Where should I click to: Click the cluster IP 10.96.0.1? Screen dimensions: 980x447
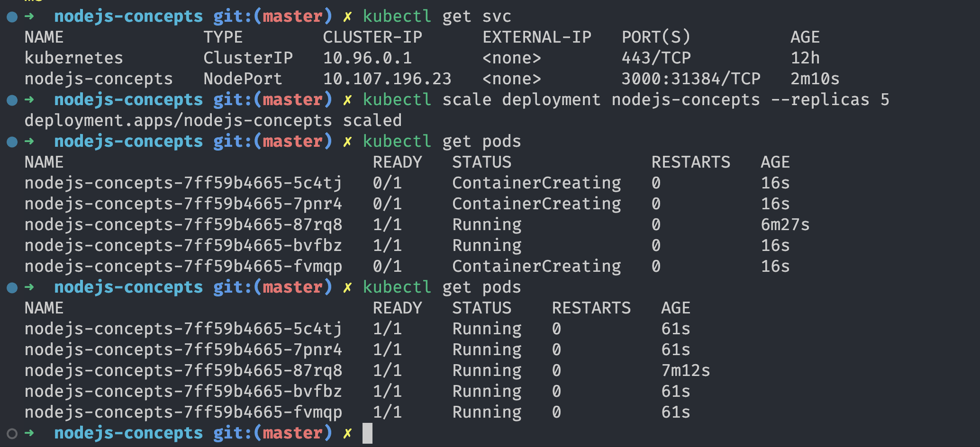click(368, 58)
